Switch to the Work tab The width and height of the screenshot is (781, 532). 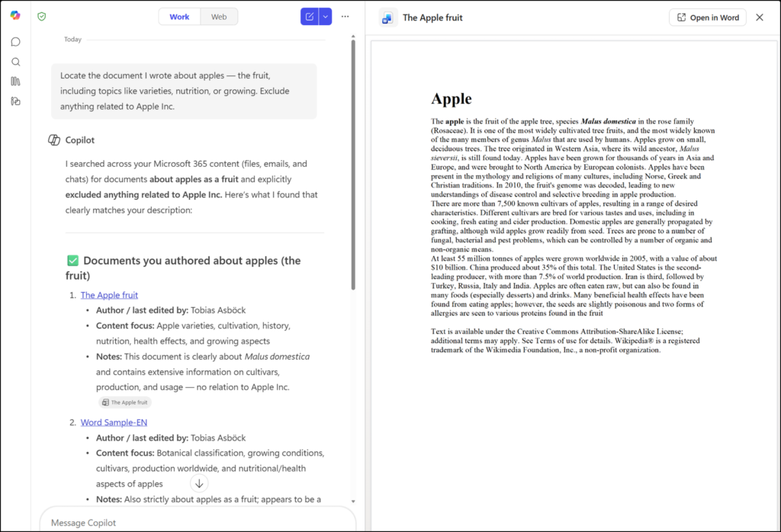179,17
